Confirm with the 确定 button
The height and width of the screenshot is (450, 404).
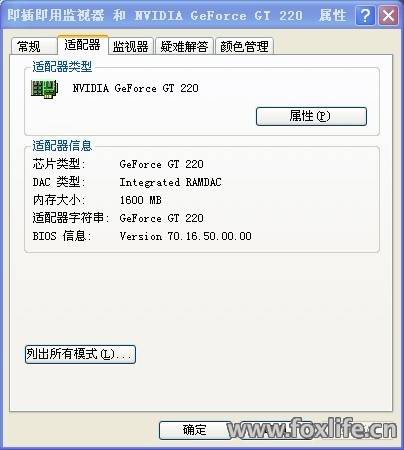pos(195,430)
